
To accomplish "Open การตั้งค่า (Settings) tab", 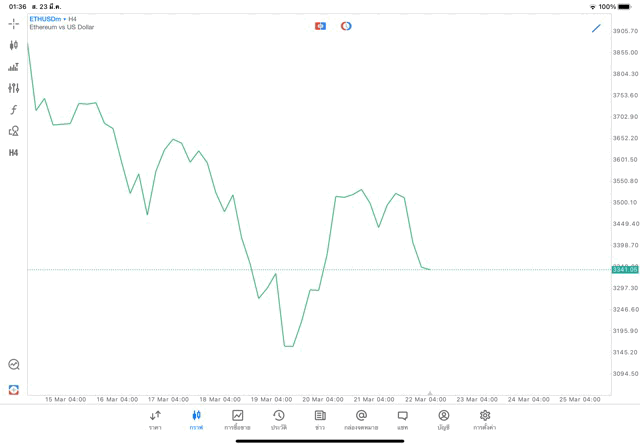I will coord(485,420).
